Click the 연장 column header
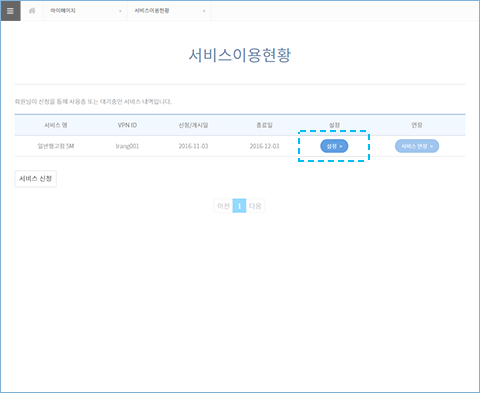The image size is (480, 393). coord(417,125)
